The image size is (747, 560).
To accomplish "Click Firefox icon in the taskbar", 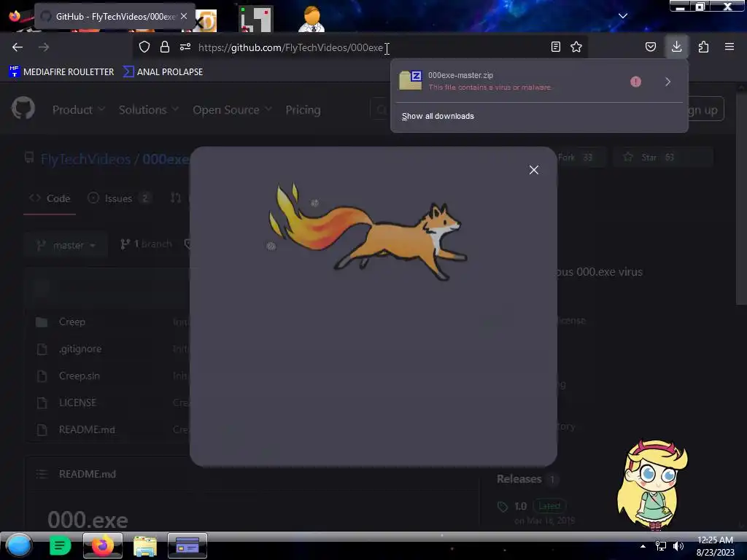I will [x=102, y=545].
